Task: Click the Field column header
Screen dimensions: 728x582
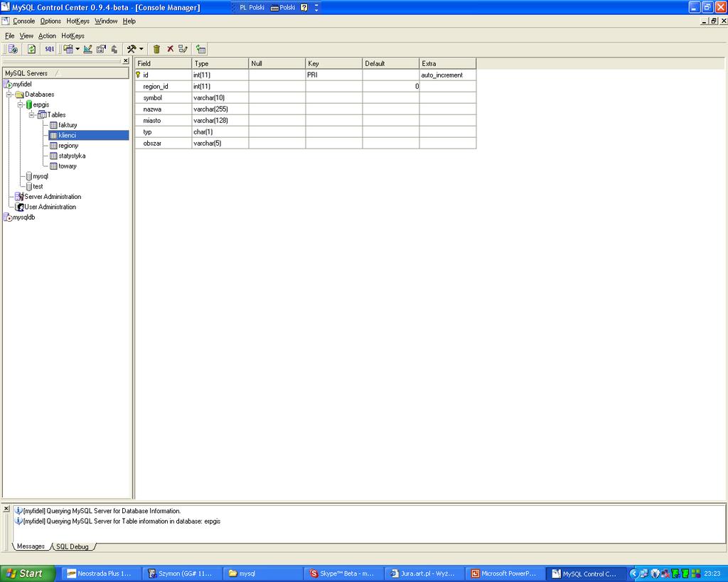Action: coord(164,63)
